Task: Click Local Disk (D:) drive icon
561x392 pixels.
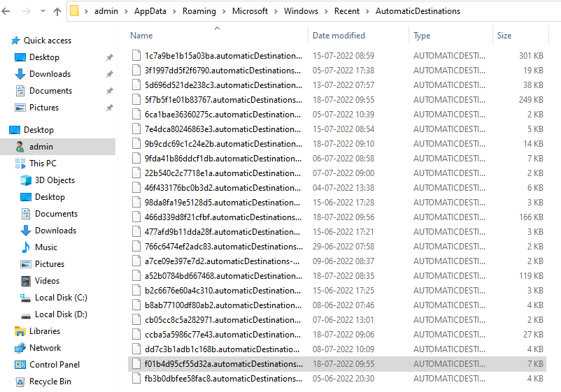Action: coord(26,317)
